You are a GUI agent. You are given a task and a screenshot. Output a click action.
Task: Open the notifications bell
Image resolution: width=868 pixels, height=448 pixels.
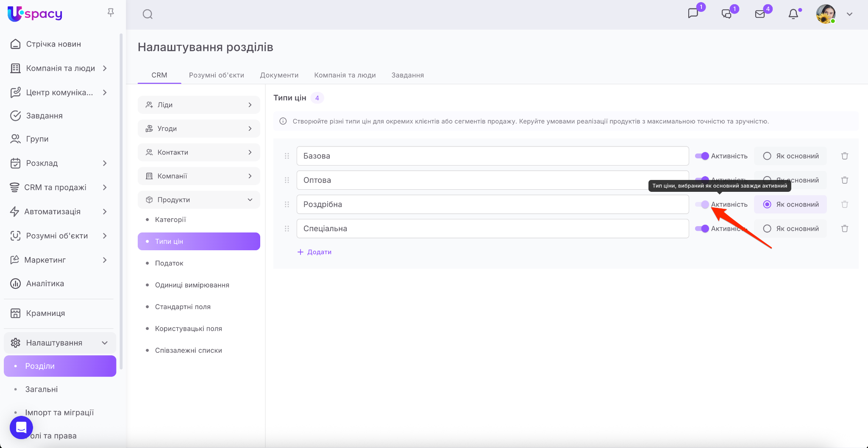(793, 14)
